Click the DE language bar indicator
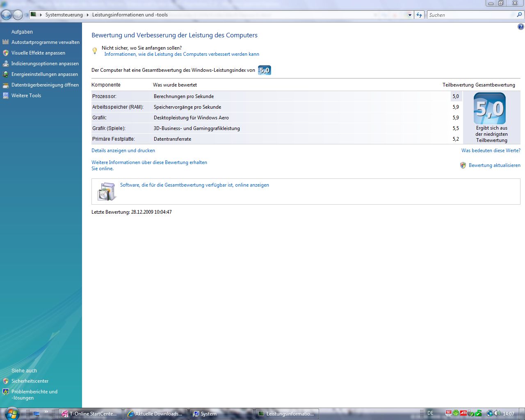Image resolution: width=525 pixels, height=420 pixels. coord(430,413)
